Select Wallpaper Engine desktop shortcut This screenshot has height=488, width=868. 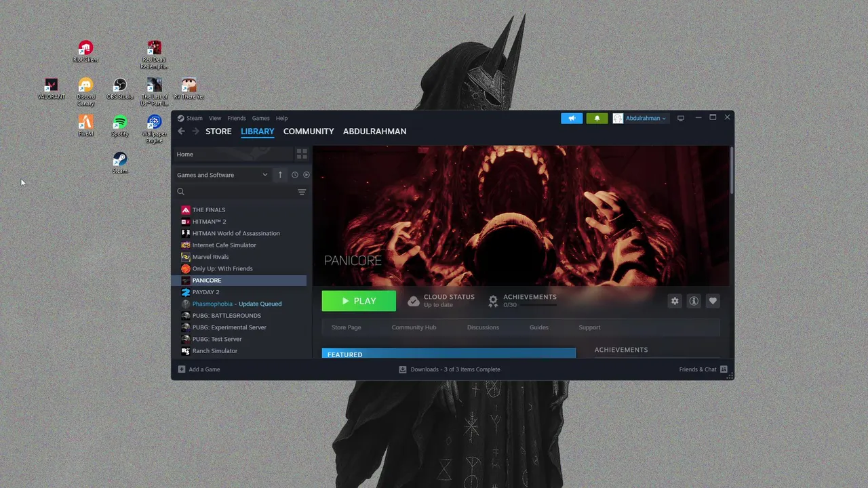click(155, 129)
